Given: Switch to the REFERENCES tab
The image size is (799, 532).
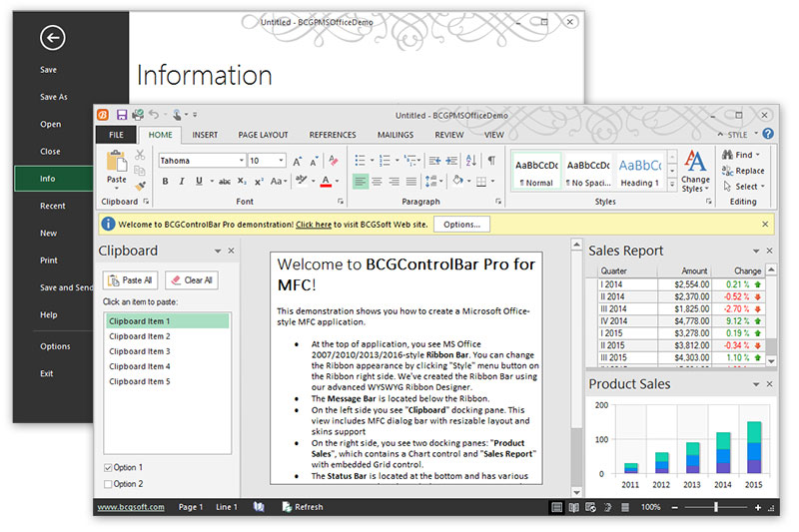Looking at the screenshot, I should (x=333, y=135).
